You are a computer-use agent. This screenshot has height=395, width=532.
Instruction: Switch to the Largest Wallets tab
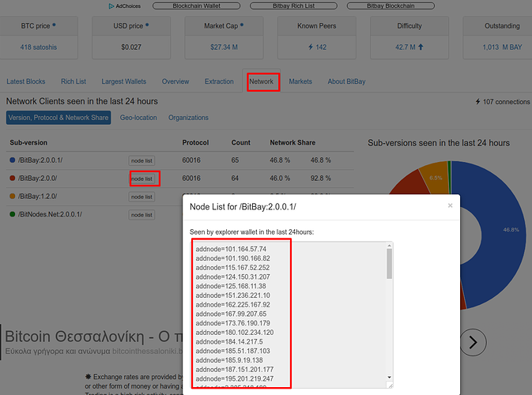pos(124,81)
